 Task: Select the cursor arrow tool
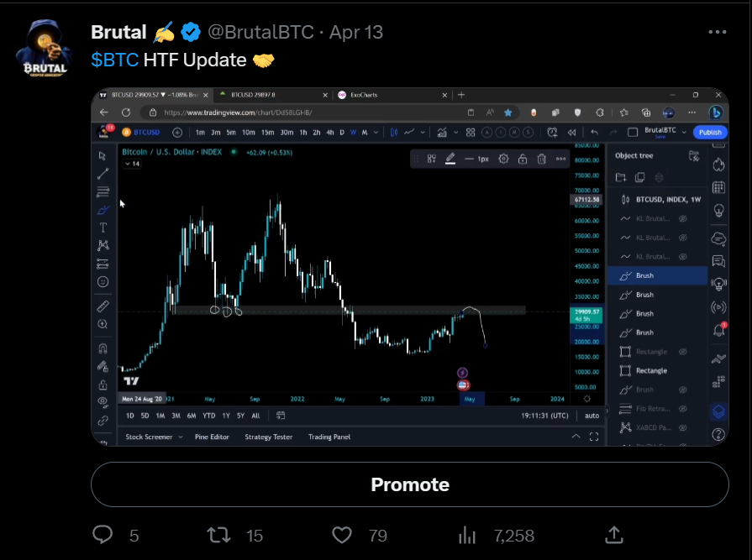(x=103, y=155)
